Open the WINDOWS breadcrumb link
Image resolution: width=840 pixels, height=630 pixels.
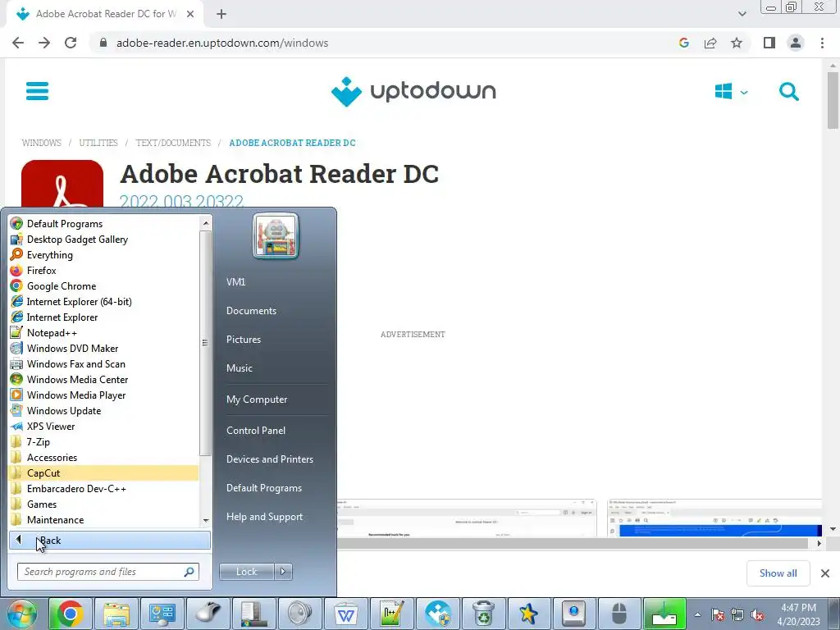41,143
